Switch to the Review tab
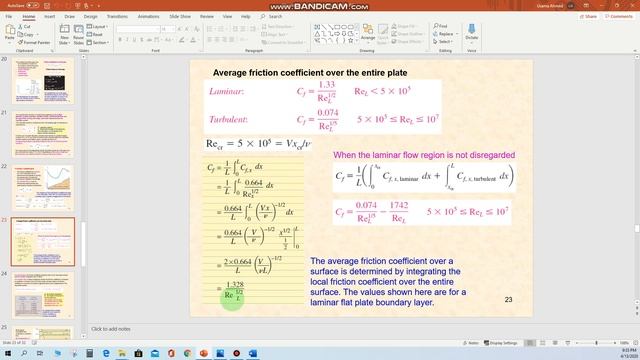 207,16
